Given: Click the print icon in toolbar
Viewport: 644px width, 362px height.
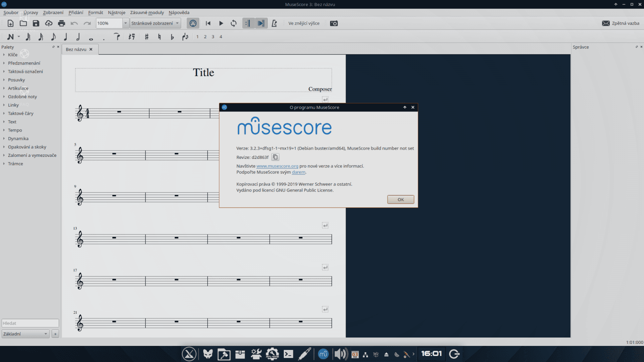Looking at the screenshot, I should [x=62, y=23].
